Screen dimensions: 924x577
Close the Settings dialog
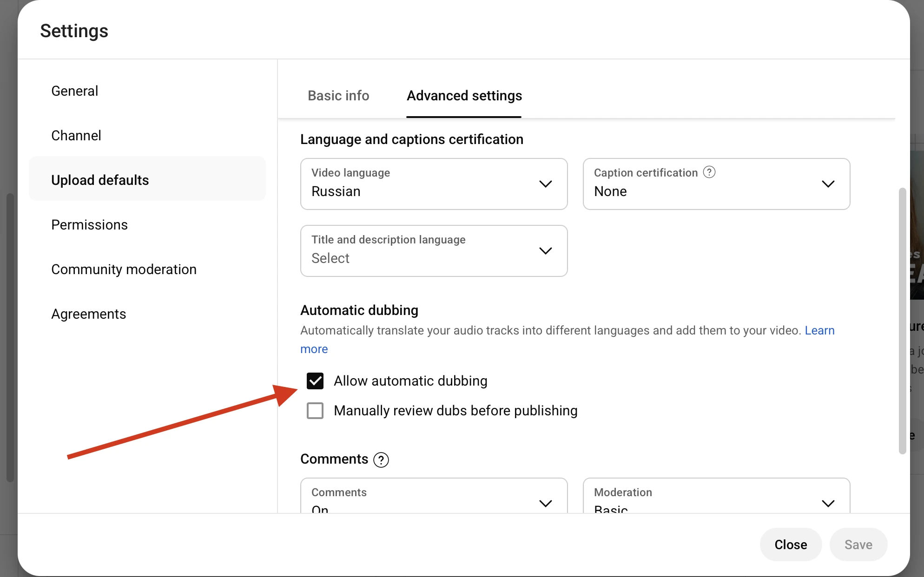tap(790, 544)
